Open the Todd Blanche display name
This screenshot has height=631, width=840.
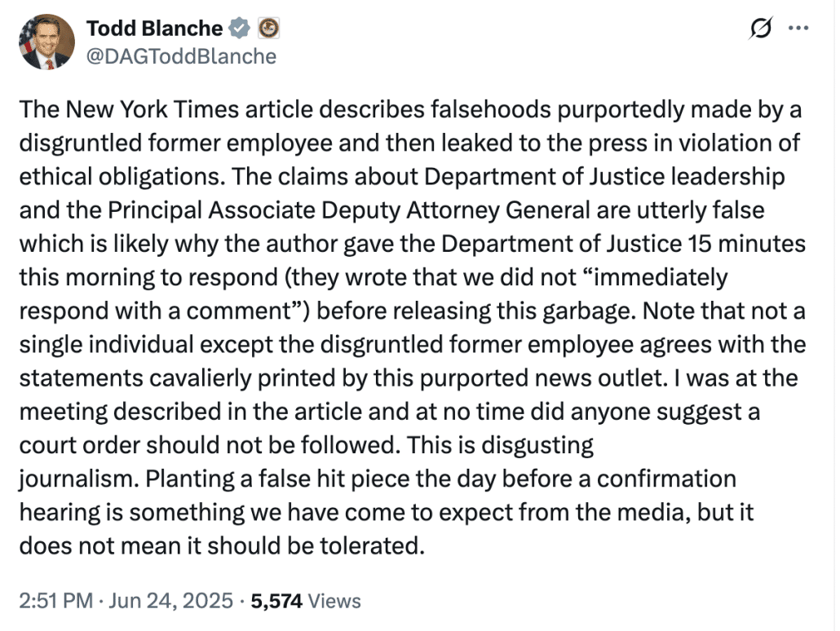(154, 29)
